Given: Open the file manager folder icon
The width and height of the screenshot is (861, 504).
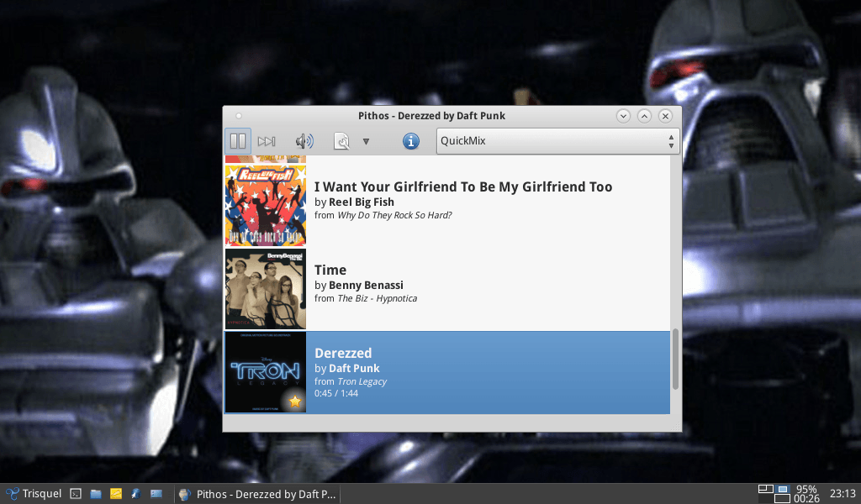Looking at the screenshot, I should click(x=96, y=494).
